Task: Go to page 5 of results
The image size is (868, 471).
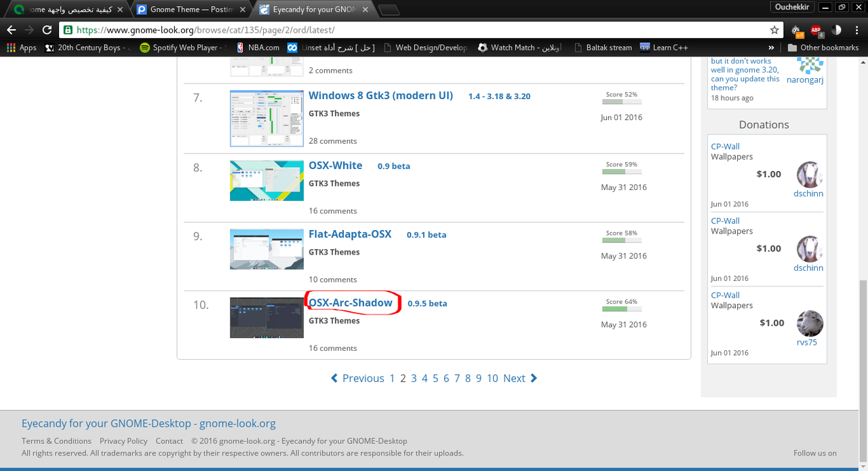Action: point(435,378)
